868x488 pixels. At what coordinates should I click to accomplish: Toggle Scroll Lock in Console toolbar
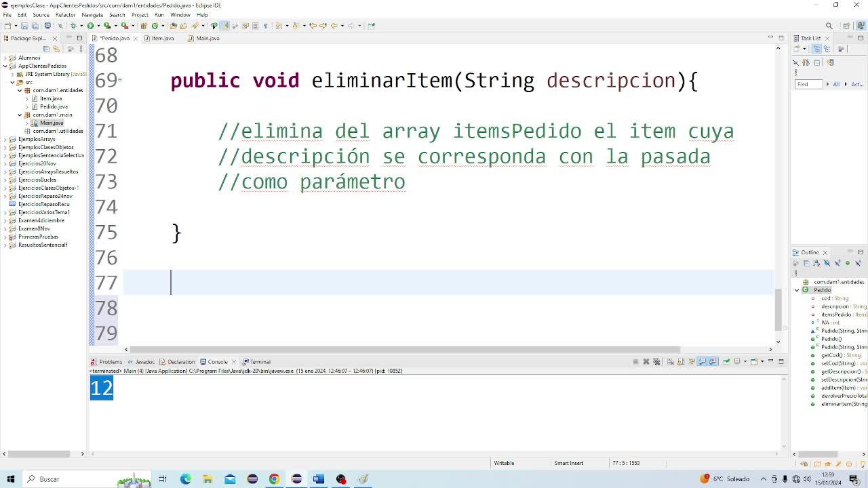[680, 362]
